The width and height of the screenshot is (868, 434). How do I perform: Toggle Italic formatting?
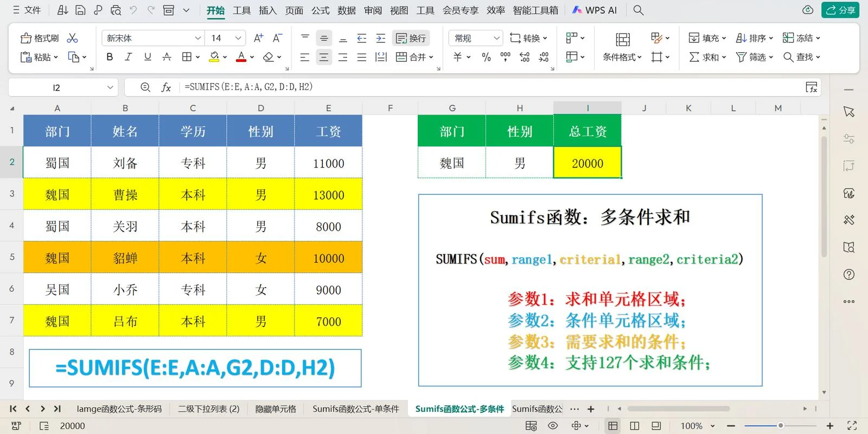click(x=129, y=57)
